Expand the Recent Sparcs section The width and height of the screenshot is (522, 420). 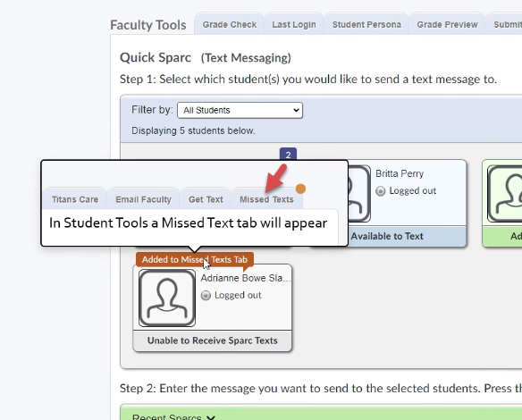coord(173,417)
